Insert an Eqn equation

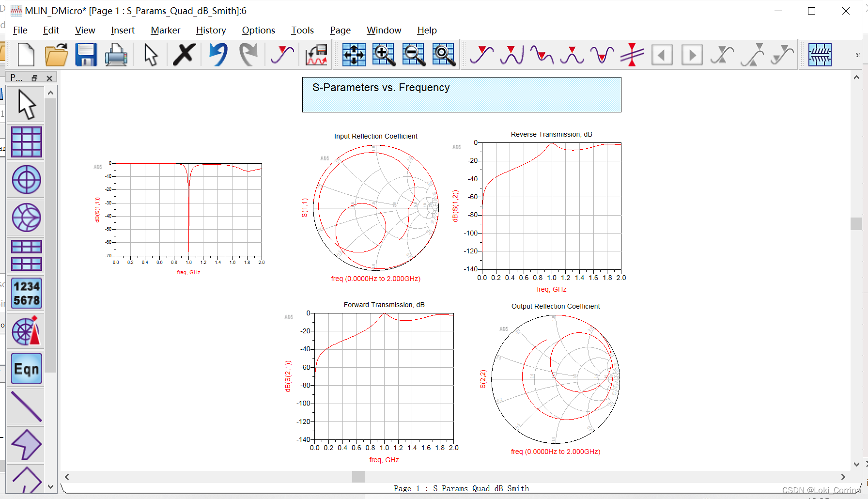27,369
